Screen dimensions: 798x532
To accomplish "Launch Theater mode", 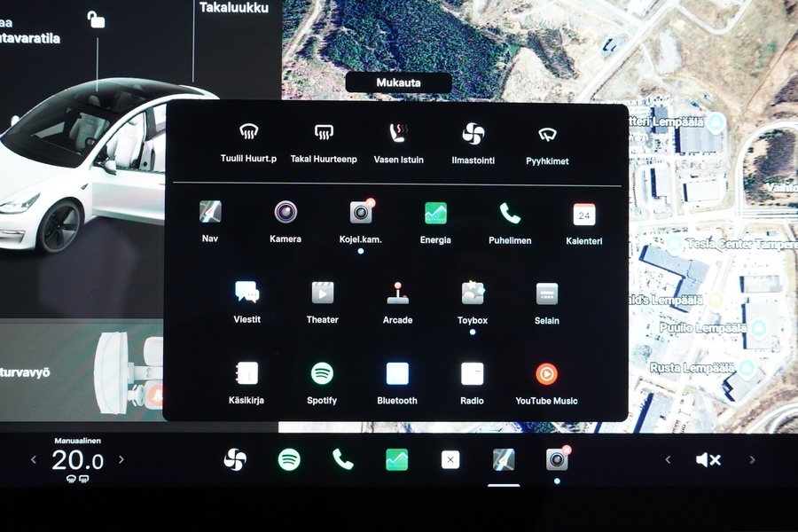I will (x=322, y=293).
